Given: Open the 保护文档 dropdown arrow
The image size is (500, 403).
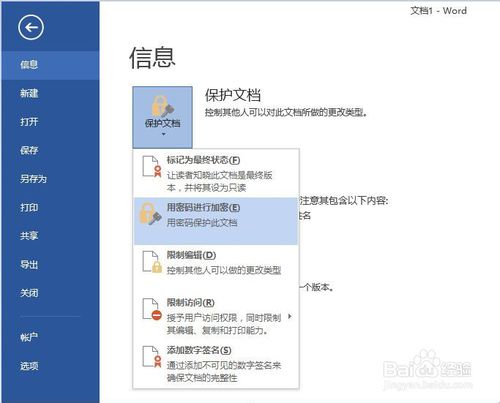Looking at the screenshot, I should coord(163,134).
